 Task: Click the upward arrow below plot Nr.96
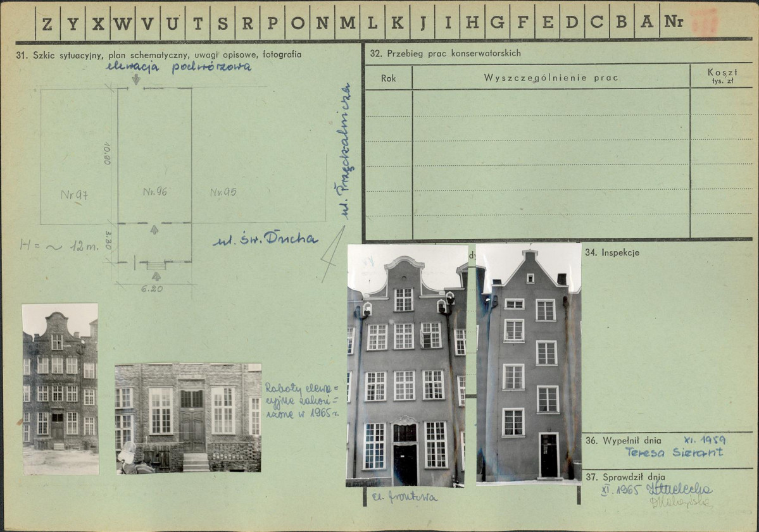(x=154, y=230)
